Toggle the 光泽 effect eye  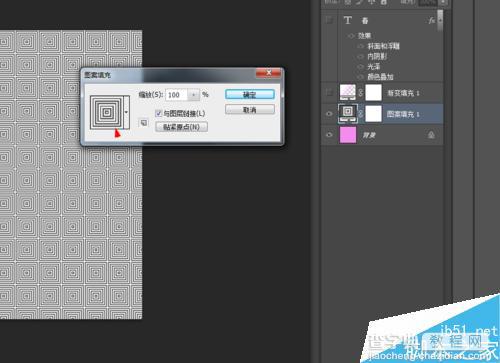(360, 67)
